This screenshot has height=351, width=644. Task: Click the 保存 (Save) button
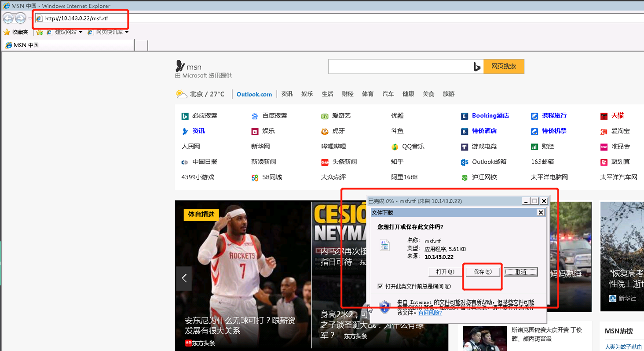482,272
